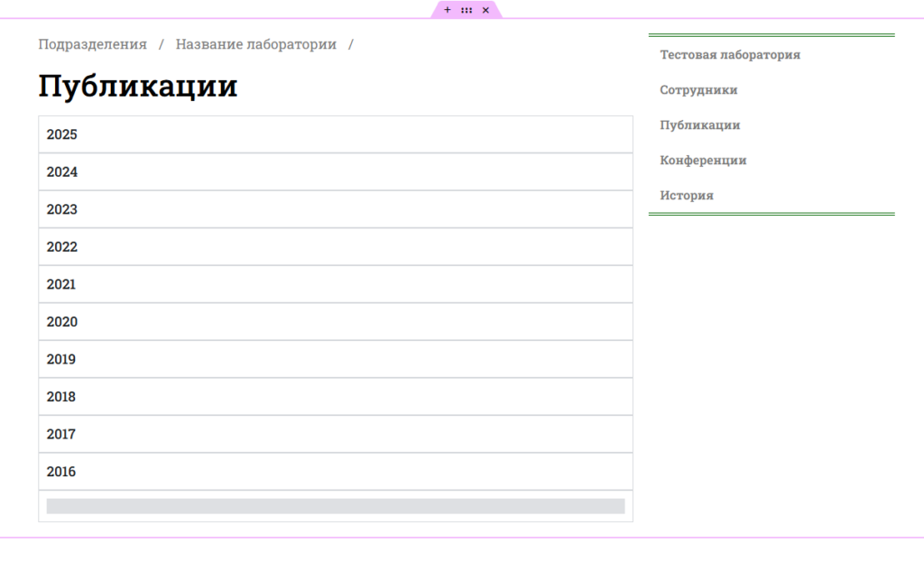Click the plus icon in the top block toolbar
Image resolution: width=924 pixels, height=562 pixels.
[x=448, y=10]
